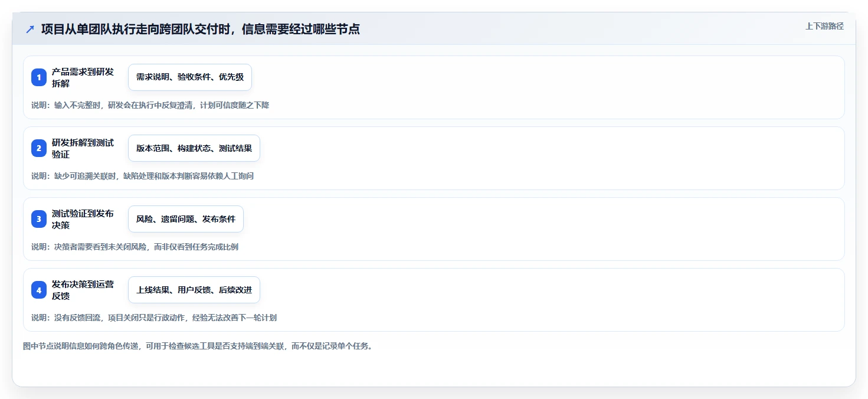The image size is (868, 399).
Task: Click the 上下游路径 label in header
Action: 825,26
